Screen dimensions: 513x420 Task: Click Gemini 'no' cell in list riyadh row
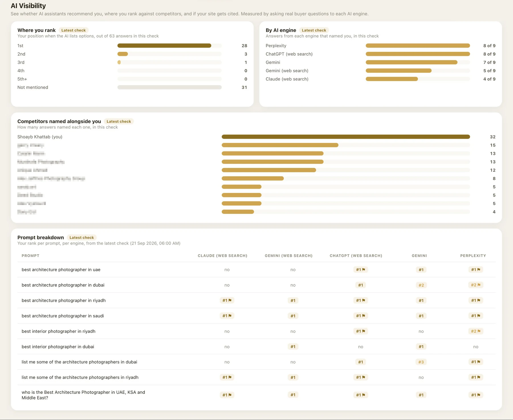pyautogui.click(x=421, y=377)
